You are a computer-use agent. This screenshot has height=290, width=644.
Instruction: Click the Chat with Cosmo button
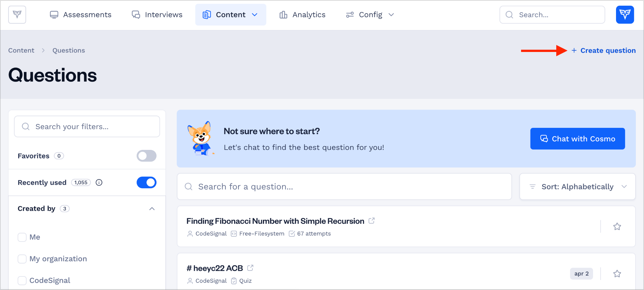[x=578, y=139]
